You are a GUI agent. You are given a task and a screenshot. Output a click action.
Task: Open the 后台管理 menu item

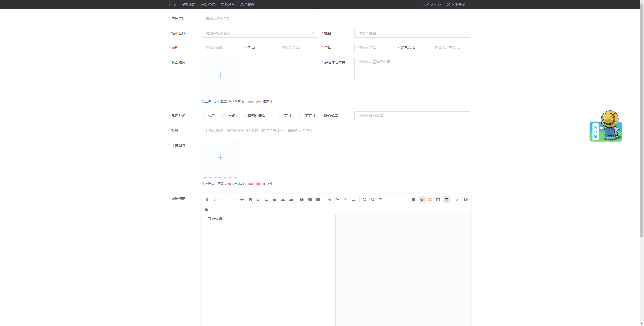click(x=247, y=5)
